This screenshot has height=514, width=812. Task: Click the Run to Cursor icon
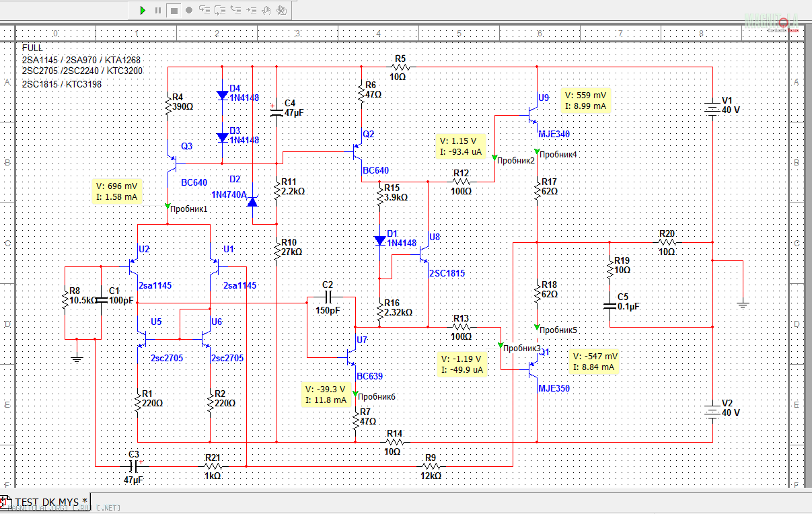(251, 10)
